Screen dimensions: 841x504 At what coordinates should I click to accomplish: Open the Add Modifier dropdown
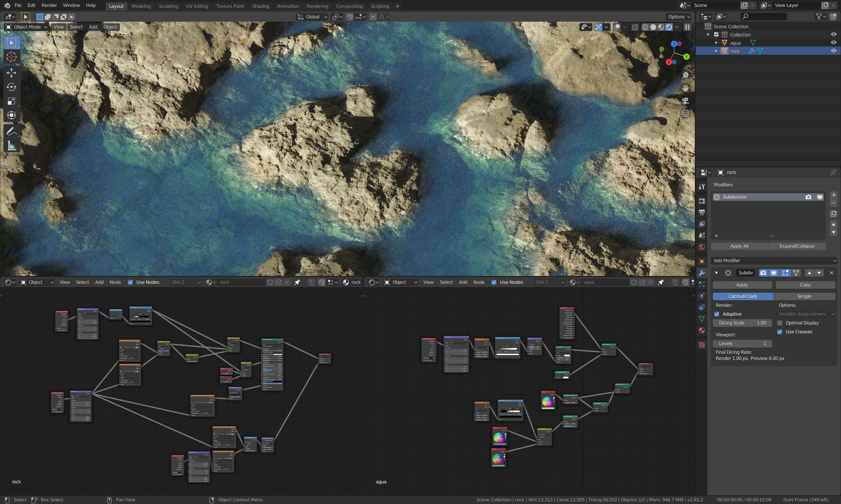[774, 261]
